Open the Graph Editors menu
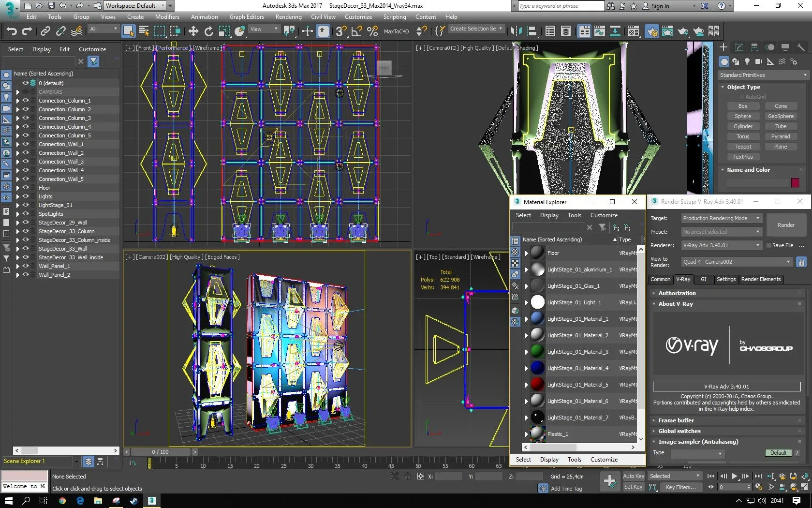 [247, 16]
